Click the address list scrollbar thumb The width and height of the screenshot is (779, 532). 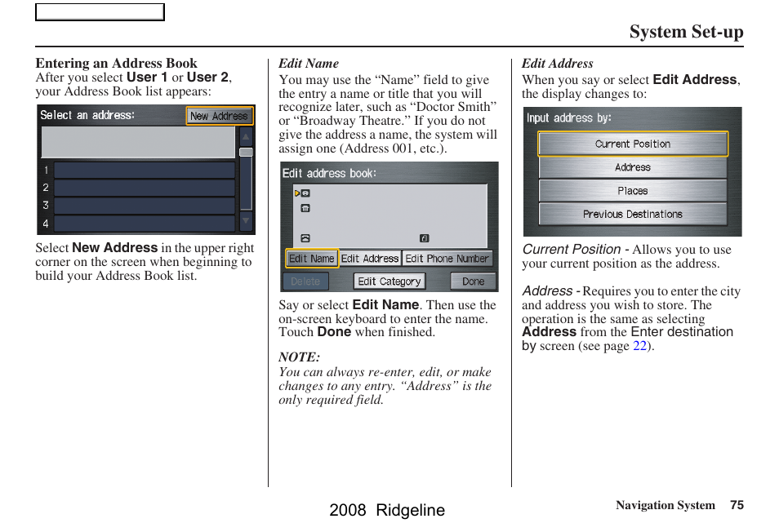(246, 152)
